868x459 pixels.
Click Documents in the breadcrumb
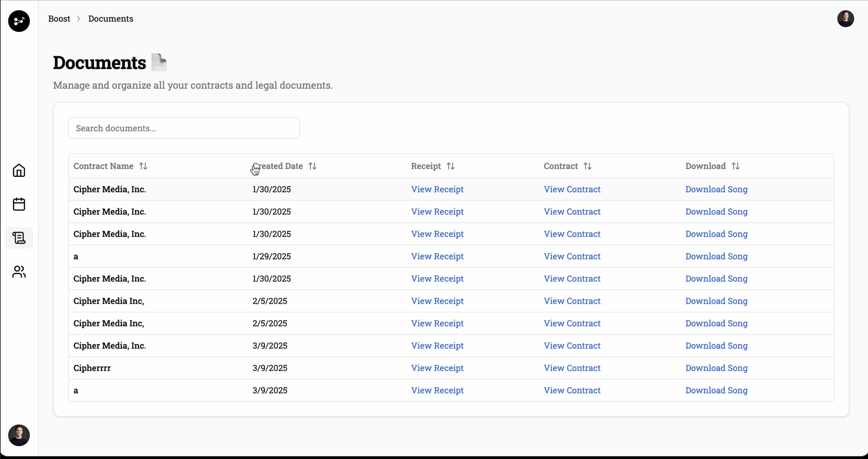click(111, 19)
